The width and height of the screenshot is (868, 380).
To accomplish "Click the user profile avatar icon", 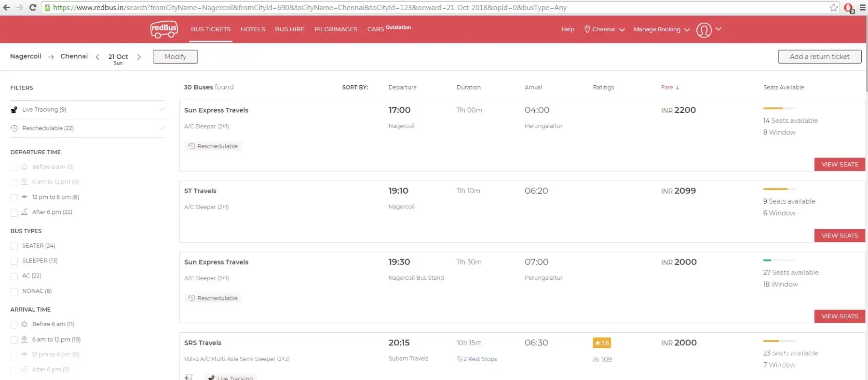I will pyautogui.click(x=704, y=30).
